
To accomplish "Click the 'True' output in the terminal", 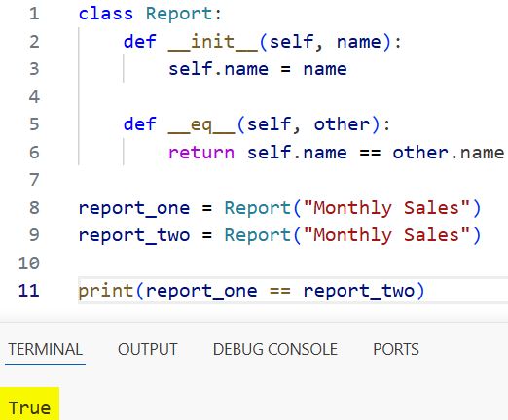I will (x=29, y=407).
